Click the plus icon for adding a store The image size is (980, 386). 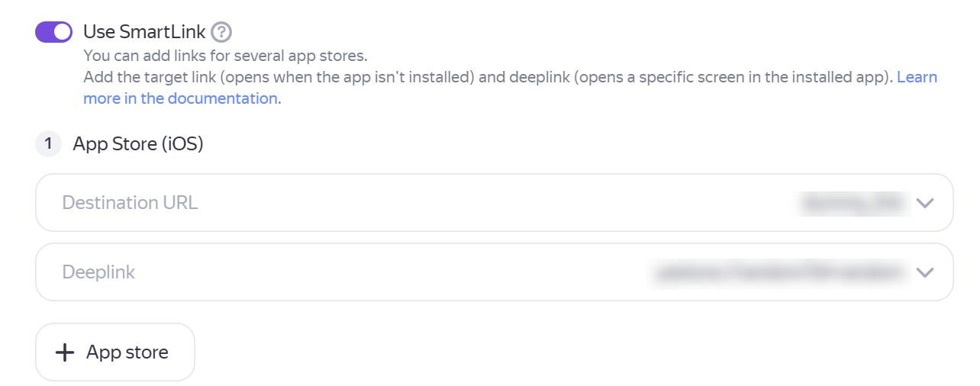tap(66, 352)
